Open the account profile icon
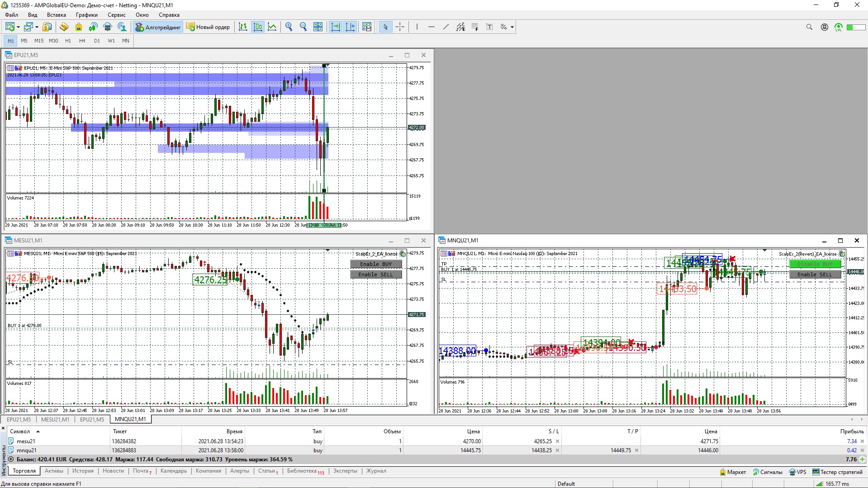Viewport: 868px width, 488px height. [x=825, y=27]
